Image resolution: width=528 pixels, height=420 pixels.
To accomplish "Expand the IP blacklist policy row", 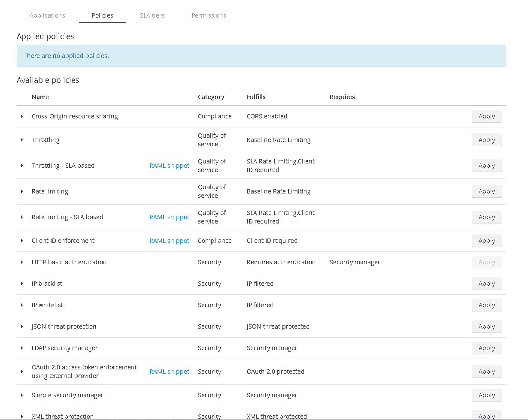I will tap(22, 284).
